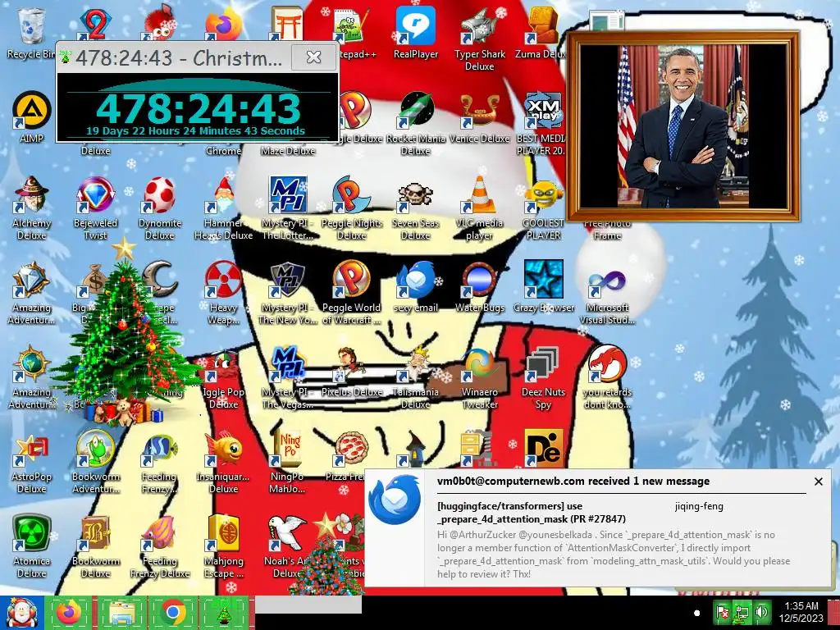Image resolution: width=840 pixels, height=630 pixels.
Task: Launch Deez Nuts Spy shortcut
Action: coord(543,377)
